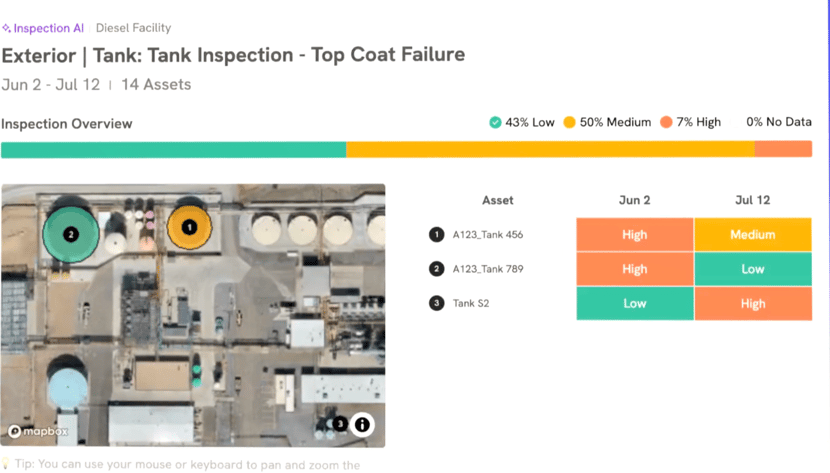Select the A123_Tank 456 asset row

[487, 235]
